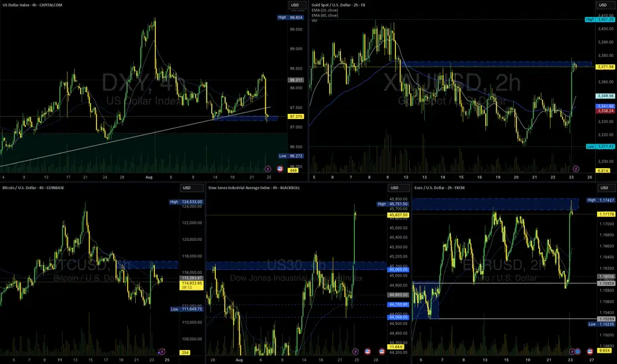
Task: Click the US flag event icon in DXY chart
Action: tap(280, 169)
